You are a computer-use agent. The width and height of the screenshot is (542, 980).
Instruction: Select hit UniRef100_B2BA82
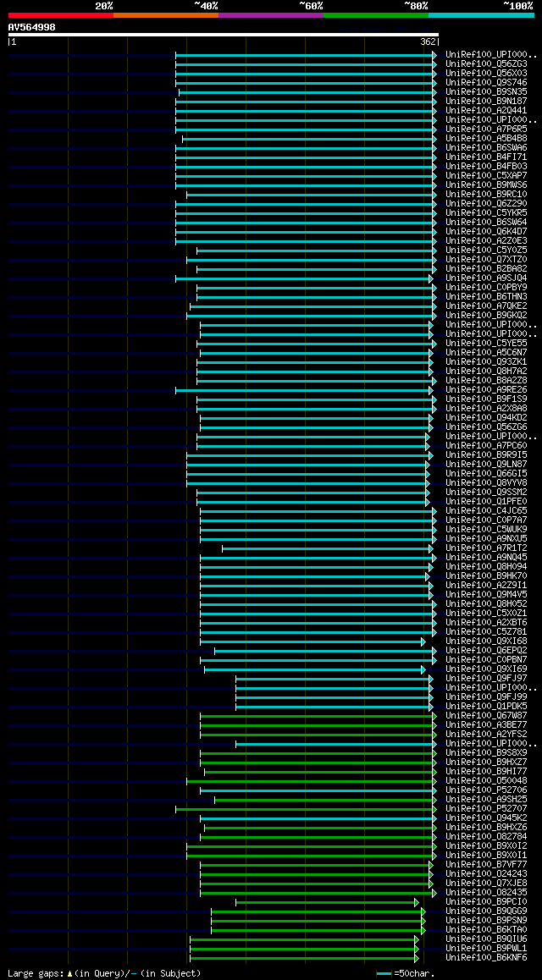coord(486,269)
